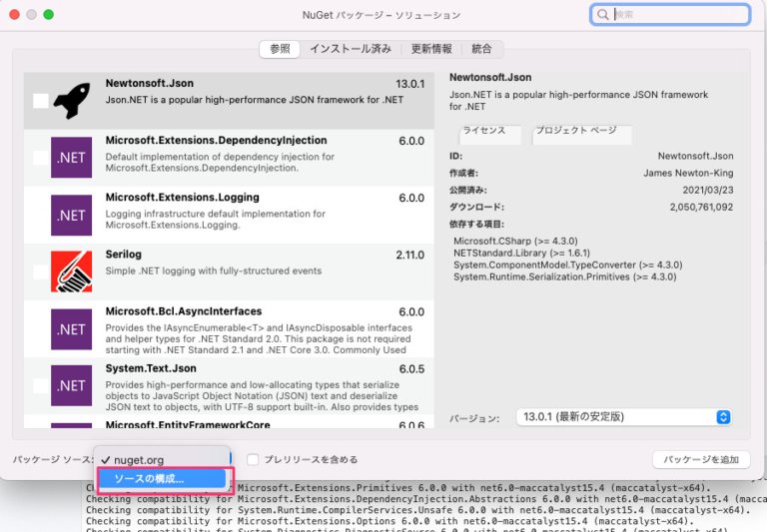Select the Serilog package title
Viewport: 767px width, 532px height.
click(124, 255)
